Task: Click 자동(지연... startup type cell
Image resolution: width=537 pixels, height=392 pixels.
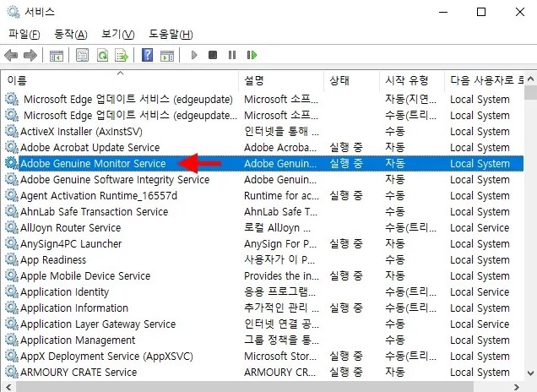Action: click(410, 100)
